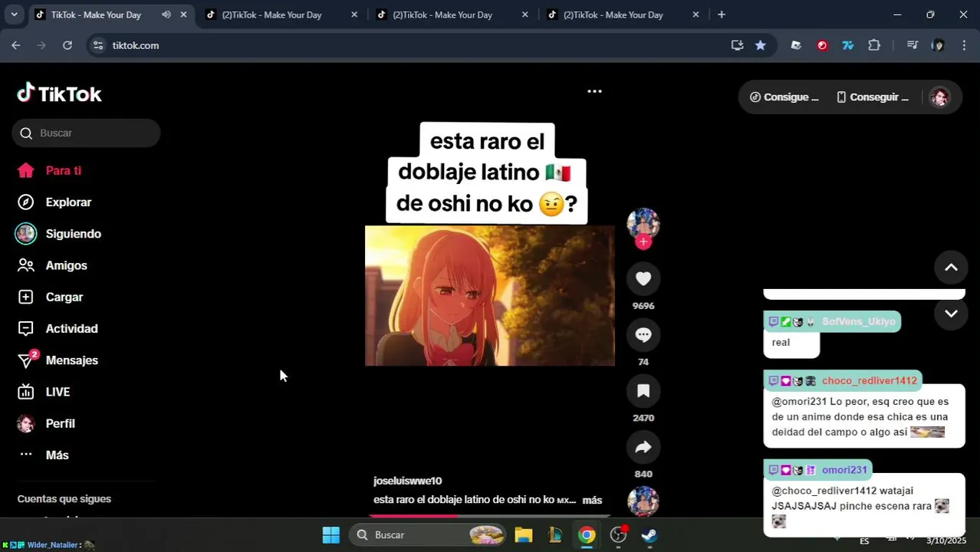Share the video using the arrow icon

643,447
